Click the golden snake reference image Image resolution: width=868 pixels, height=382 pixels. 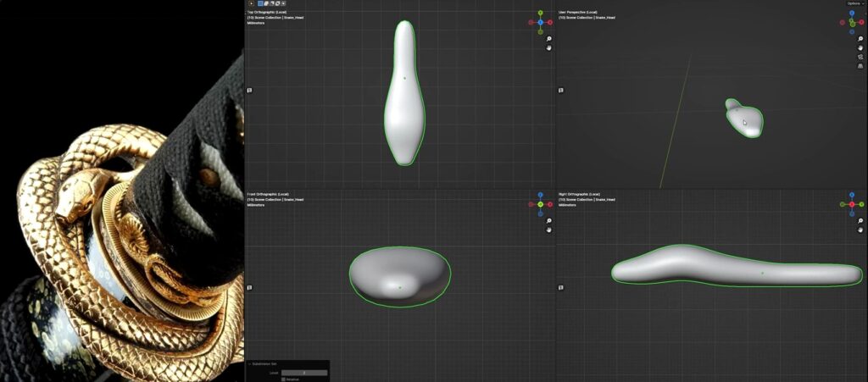(122, 191)
